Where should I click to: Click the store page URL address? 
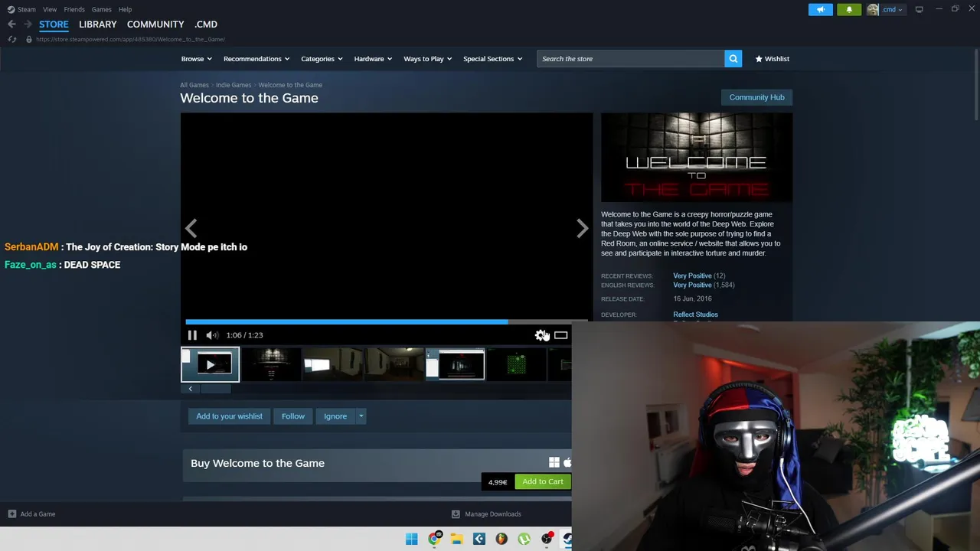point(130,39)
